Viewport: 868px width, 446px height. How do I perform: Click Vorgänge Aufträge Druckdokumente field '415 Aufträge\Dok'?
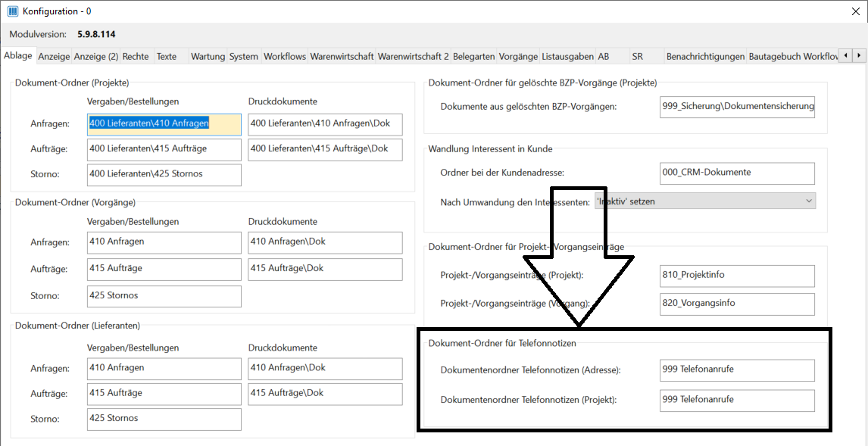(326, 270)
